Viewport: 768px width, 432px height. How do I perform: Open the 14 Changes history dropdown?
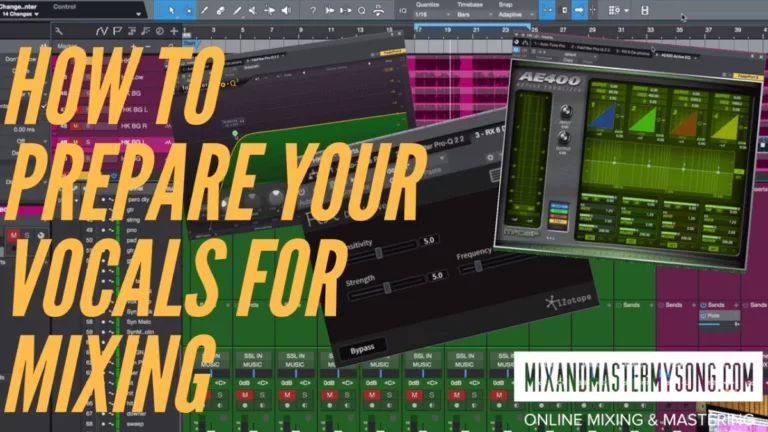point(21,14)
